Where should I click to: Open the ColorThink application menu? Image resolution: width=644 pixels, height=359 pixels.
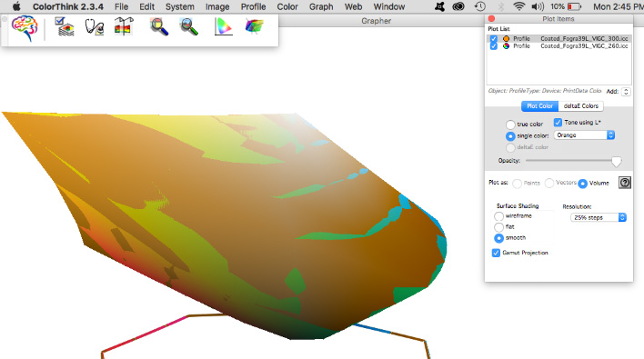(x=68, y=6)
